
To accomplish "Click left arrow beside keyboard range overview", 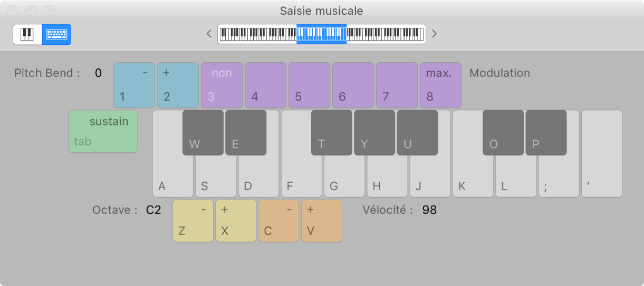I will (209, 34).
